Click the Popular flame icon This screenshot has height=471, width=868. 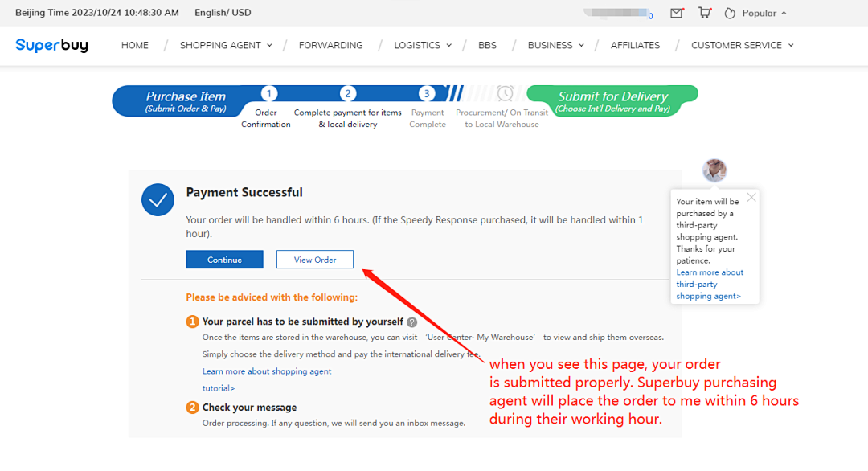pos(730,14)
